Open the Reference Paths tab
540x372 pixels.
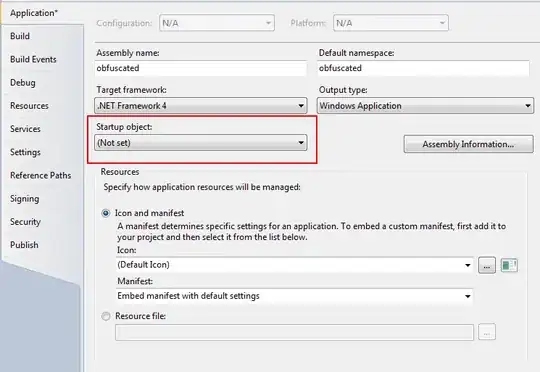(x=41, y=175)
